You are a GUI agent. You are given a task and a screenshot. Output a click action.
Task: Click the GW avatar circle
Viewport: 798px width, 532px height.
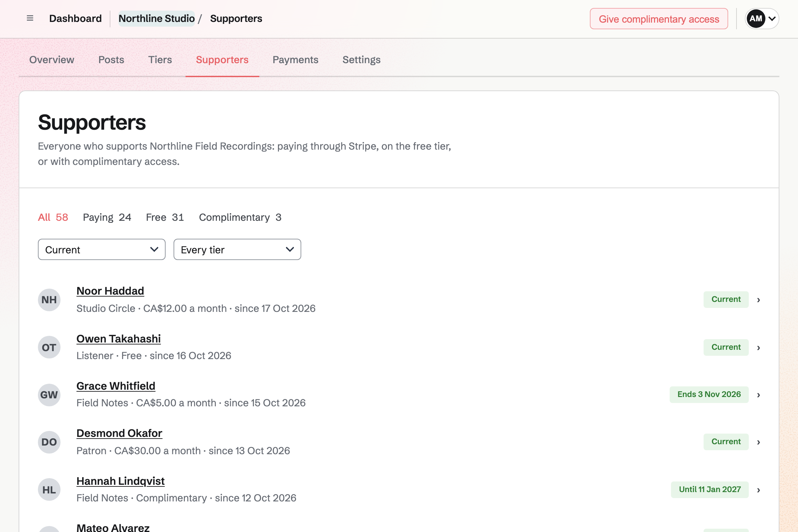point(49,395)
